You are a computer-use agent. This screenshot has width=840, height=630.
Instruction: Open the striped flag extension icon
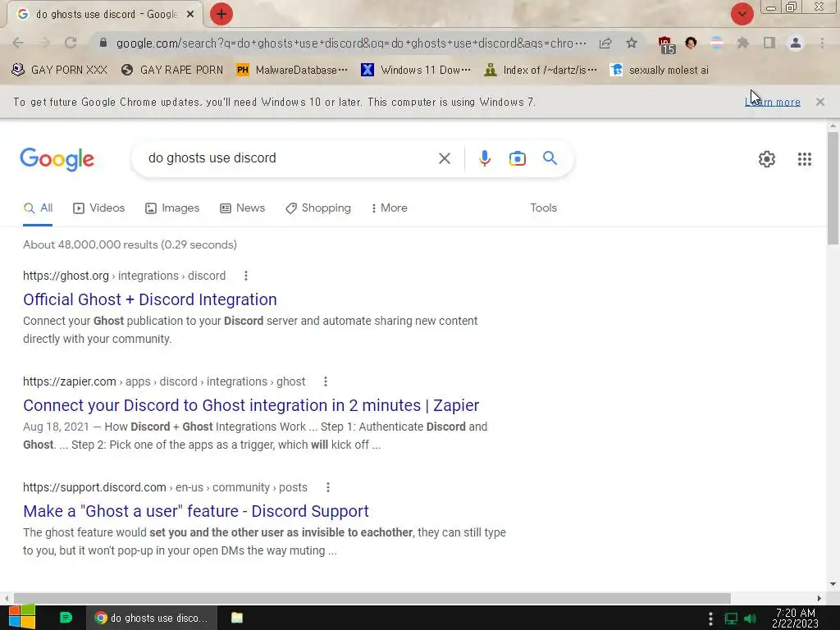[717, 43]
